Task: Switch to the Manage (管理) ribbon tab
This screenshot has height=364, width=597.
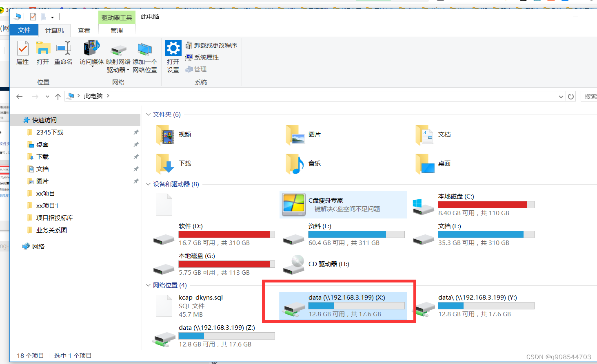Action: tap(117, 31)
